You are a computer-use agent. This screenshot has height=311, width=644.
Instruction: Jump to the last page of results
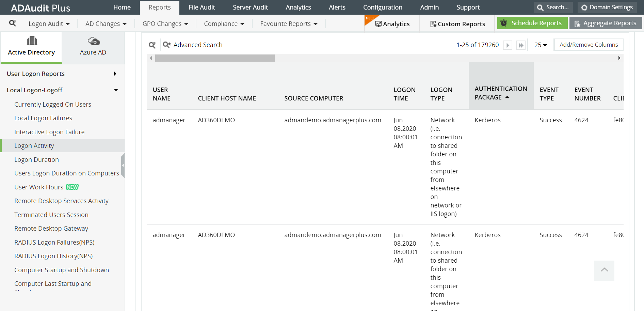coord(521,45)
